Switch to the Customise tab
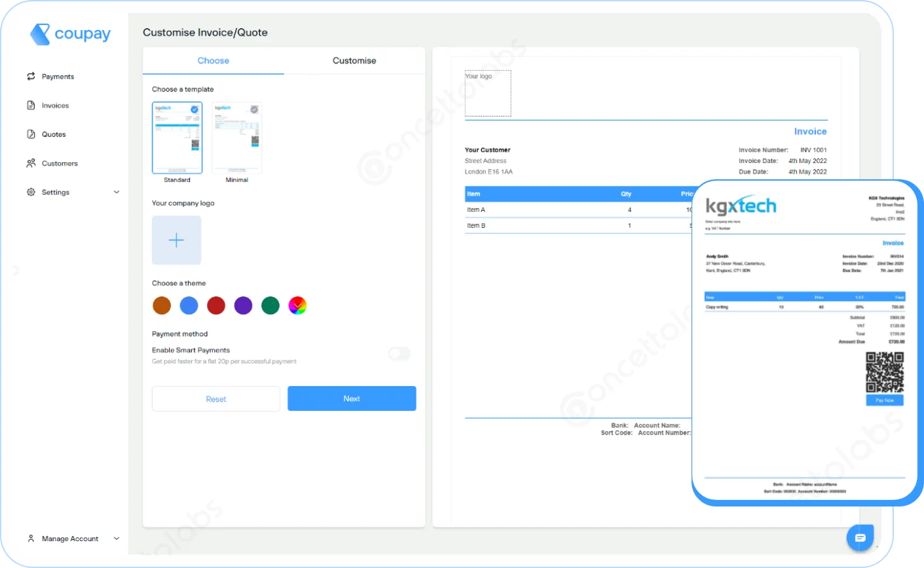The image size is (924, 568). (354, 60)
